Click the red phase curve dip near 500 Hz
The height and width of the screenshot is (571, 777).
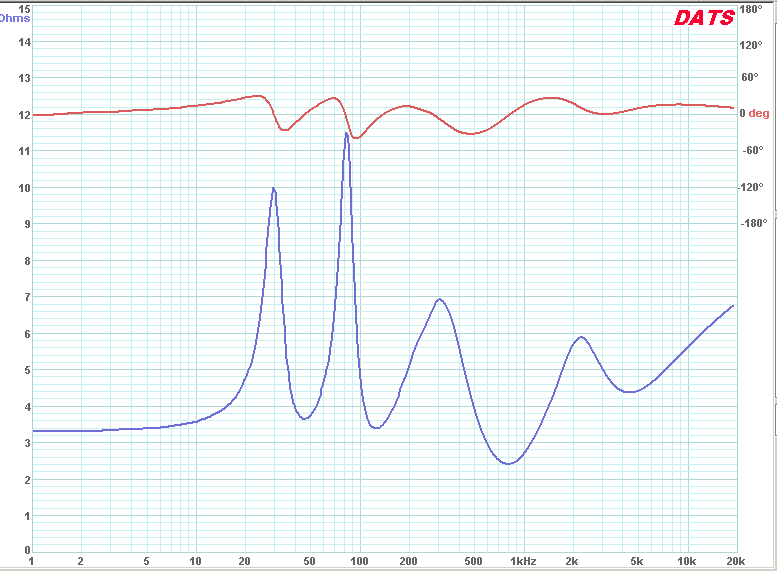point(470,133)
